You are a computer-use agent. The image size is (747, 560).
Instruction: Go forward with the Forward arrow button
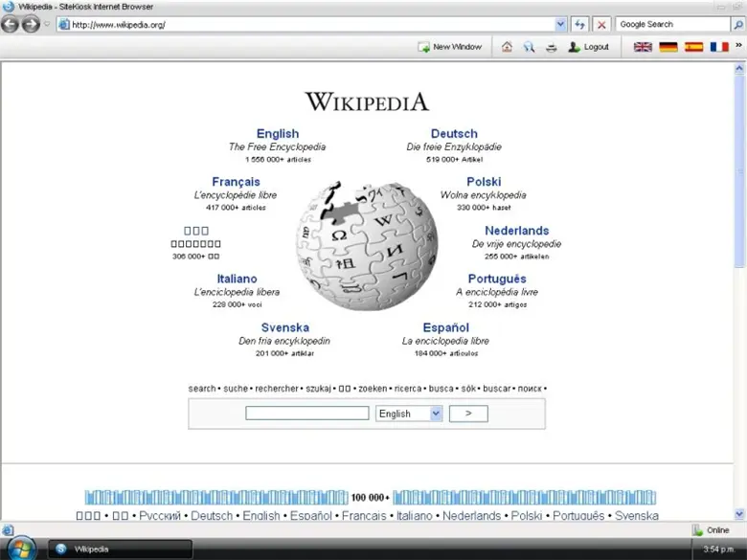[31, 24]
